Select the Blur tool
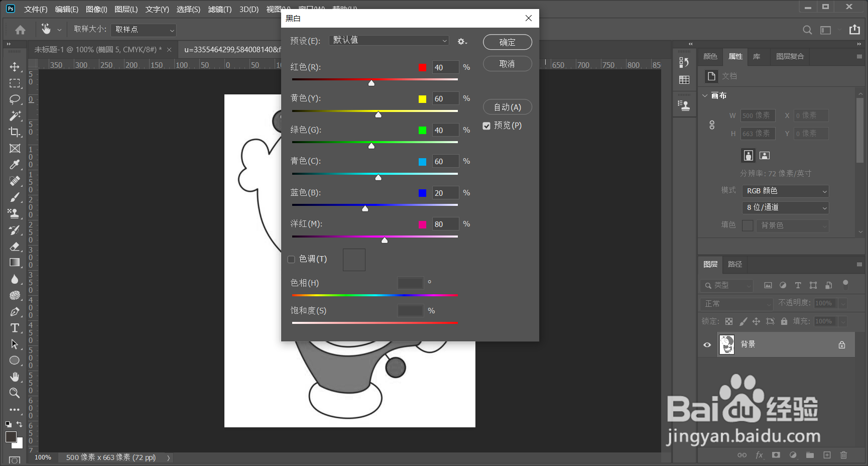Image resolution: width=868 pixels, height=466 pixels. [15, 279]
